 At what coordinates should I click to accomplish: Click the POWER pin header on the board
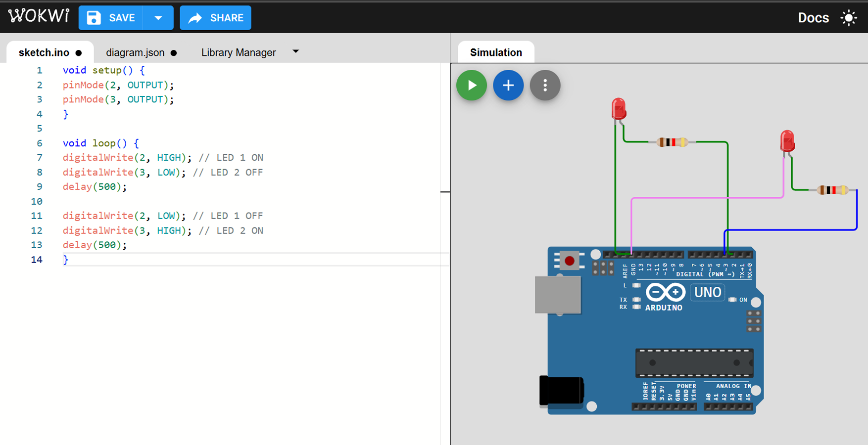tap(664, 406)
